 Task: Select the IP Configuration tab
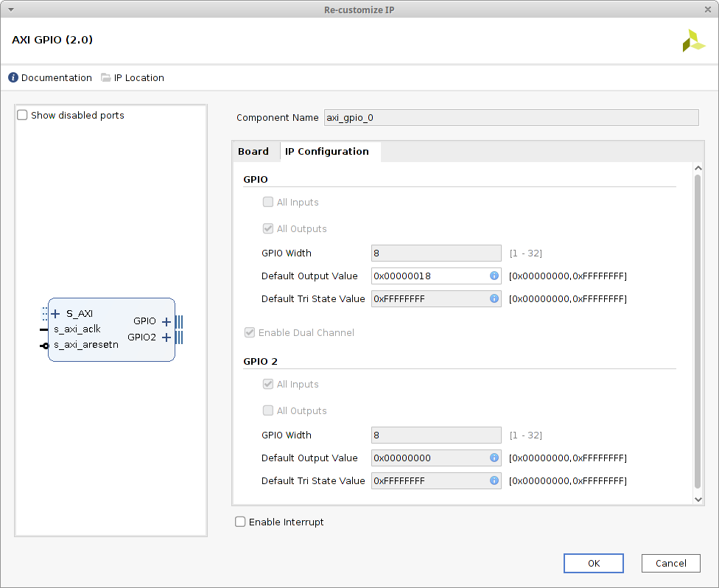pos(327,152)
